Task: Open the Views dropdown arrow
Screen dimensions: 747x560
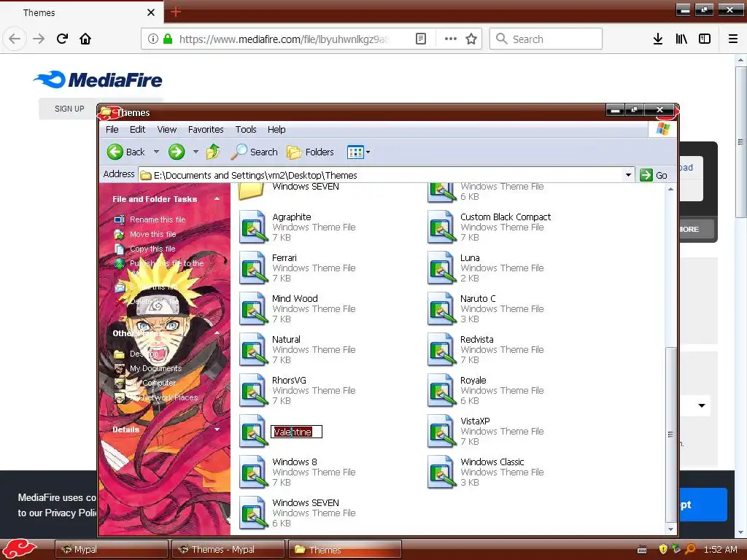Action: coord(368,152)
